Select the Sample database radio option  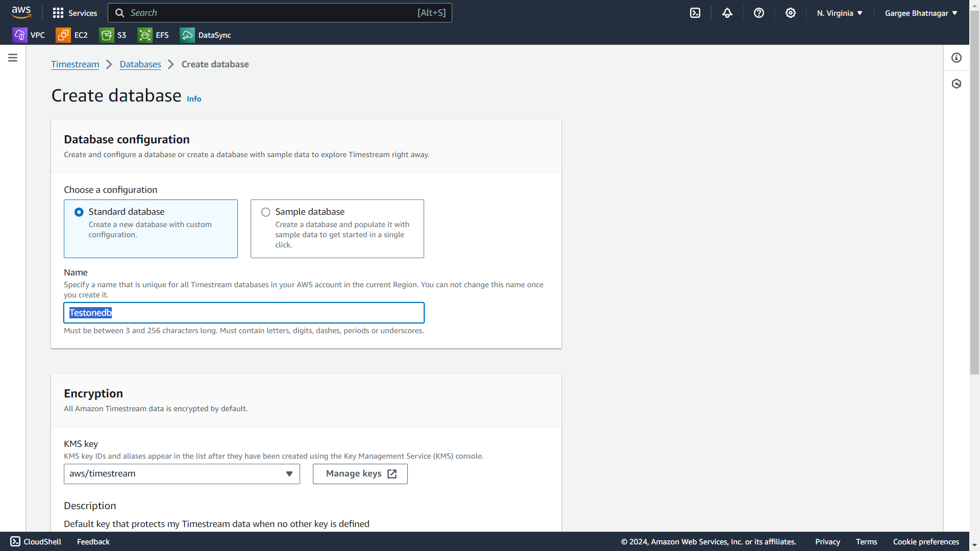pos(266,212)
